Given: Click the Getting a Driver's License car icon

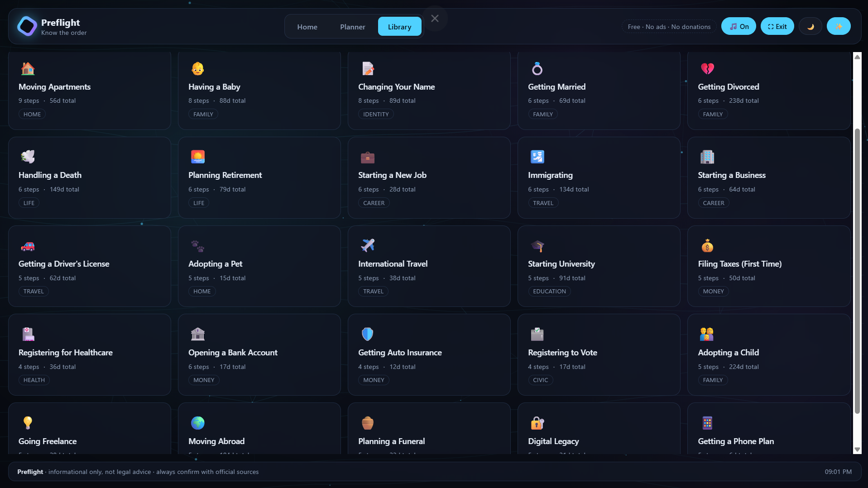Looking at the screenshot, I should [28, 246].
